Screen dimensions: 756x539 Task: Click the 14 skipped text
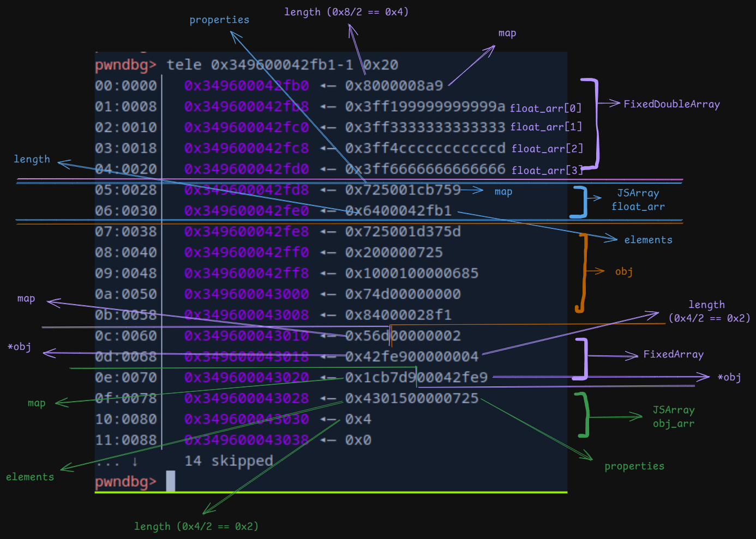pyautogui.click(x=229, y=461)
